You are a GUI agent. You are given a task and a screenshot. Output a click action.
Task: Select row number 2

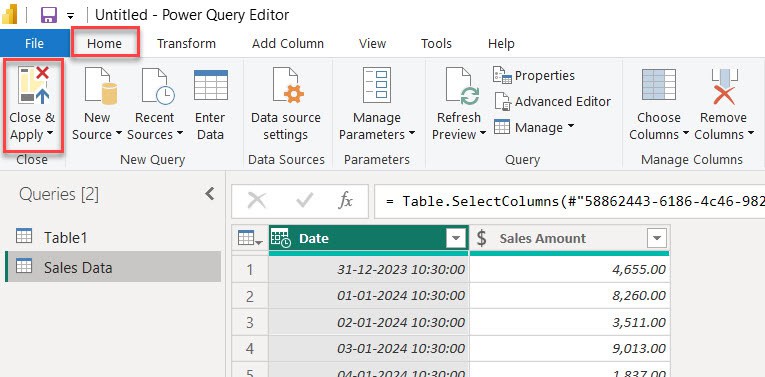[x=250, y=296]
